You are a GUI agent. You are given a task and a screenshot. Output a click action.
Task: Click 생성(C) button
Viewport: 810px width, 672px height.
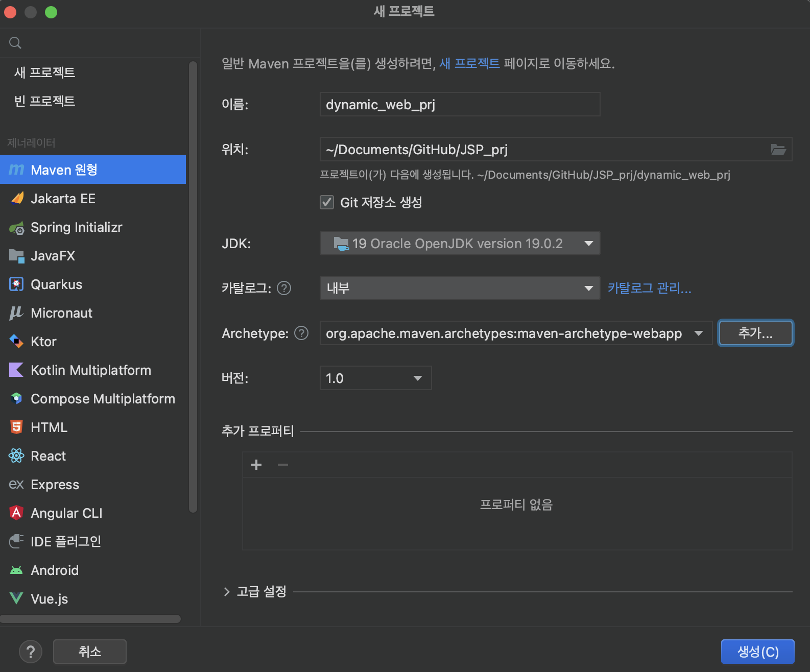click(x=757, y=652)
